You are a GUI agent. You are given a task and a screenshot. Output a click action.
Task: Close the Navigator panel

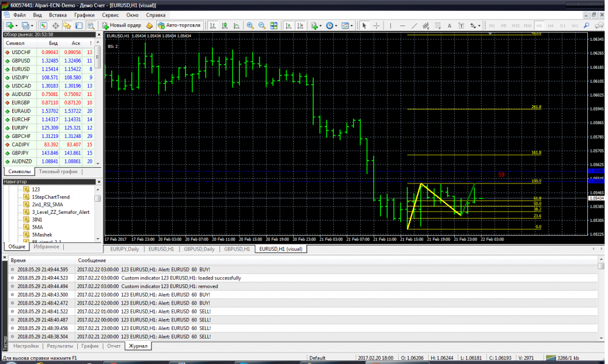point(99,182)
